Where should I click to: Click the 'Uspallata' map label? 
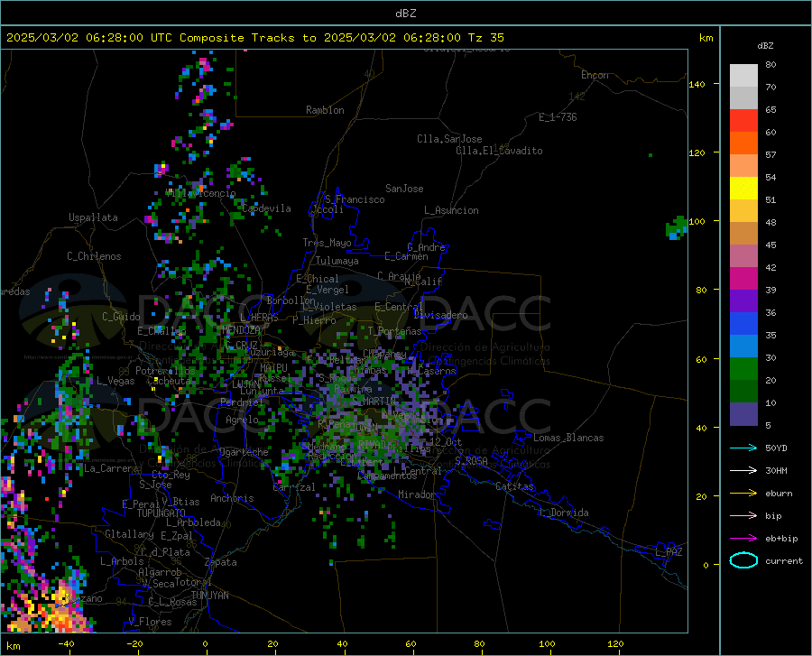pyautogui.click(x=93, y=217)
